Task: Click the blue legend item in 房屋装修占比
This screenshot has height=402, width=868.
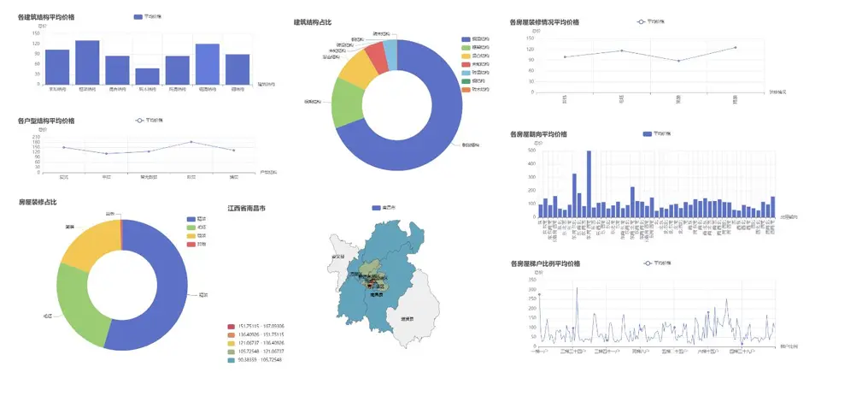Action: pos(196,219)
